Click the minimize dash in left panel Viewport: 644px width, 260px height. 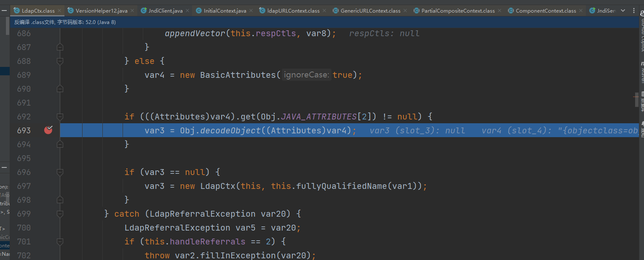point(4,167)
